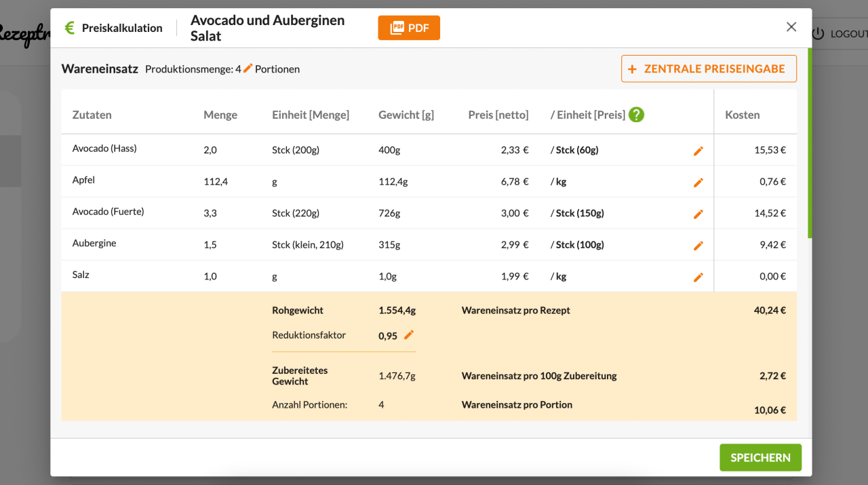Open Zentrale Preiseingabe

(709, 69)
